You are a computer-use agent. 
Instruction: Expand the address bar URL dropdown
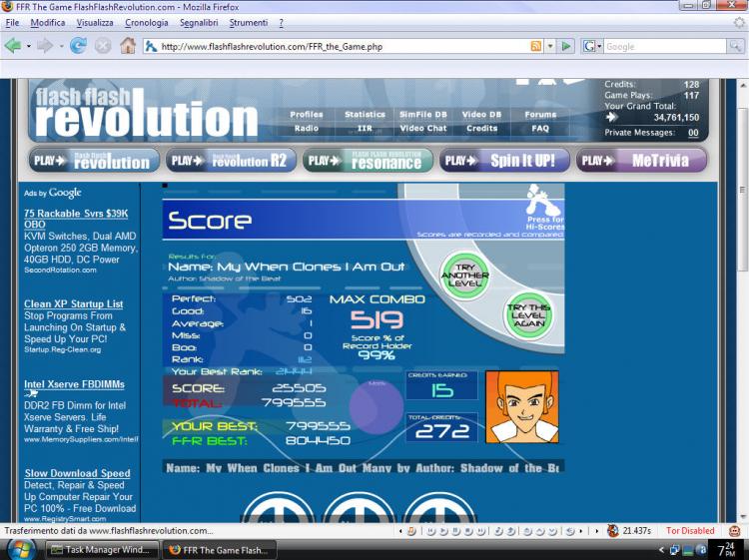pyautogui.click(x=550, y=46)
